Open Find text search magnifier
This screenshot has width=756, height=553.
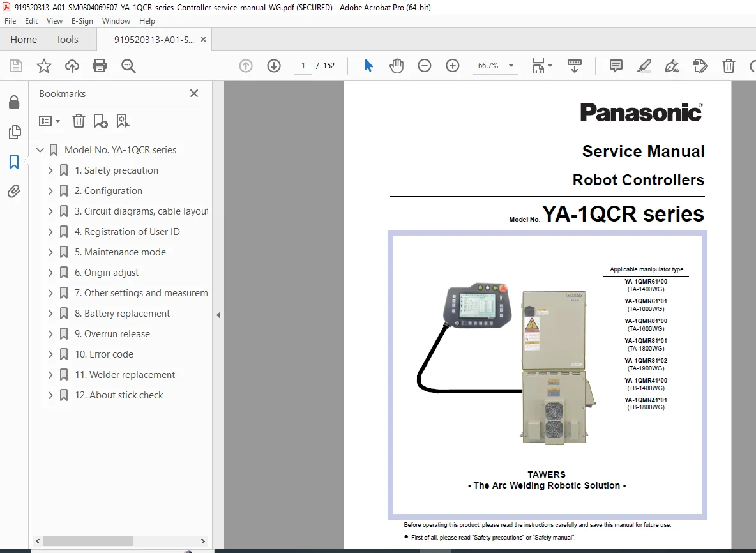[128, 66]
